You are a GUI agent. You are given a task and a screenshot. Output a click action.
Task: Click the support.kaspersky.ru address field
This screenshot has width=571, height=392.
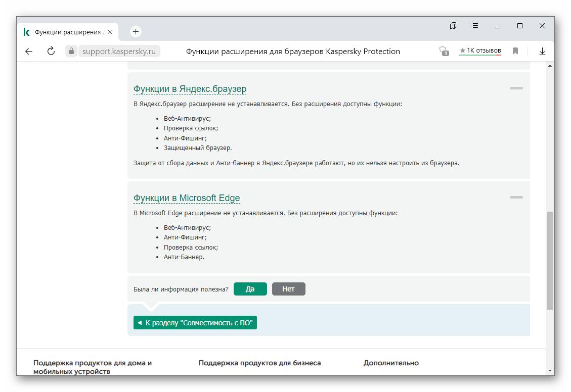coord(119,51)
